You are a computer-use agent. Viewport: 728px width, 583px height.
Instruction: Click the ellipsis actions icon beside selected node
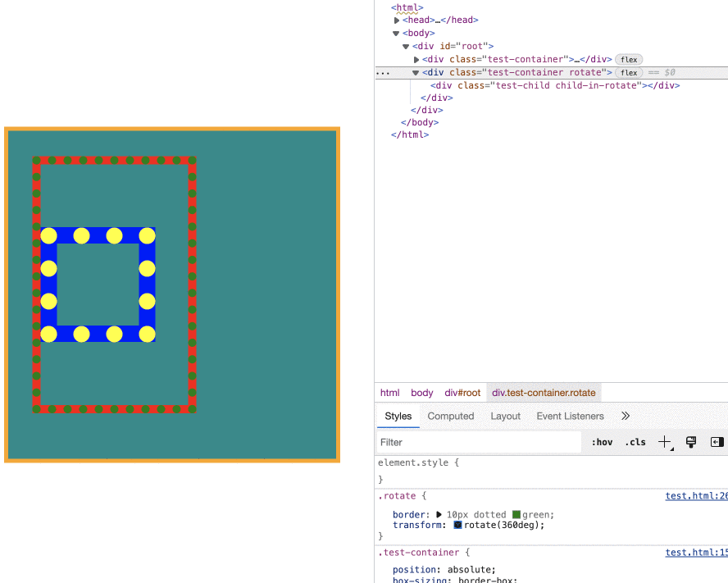click(383, 73)
